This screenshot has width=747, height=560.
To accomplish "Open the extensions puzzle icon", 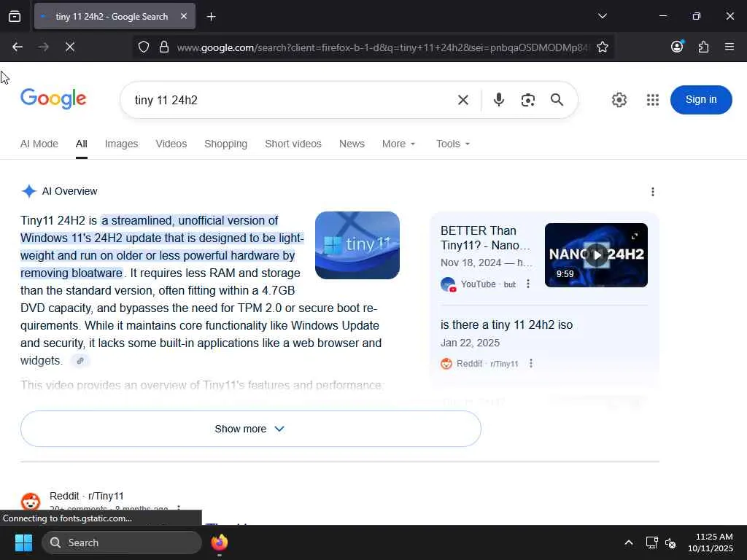I will (x=703, y=47).
